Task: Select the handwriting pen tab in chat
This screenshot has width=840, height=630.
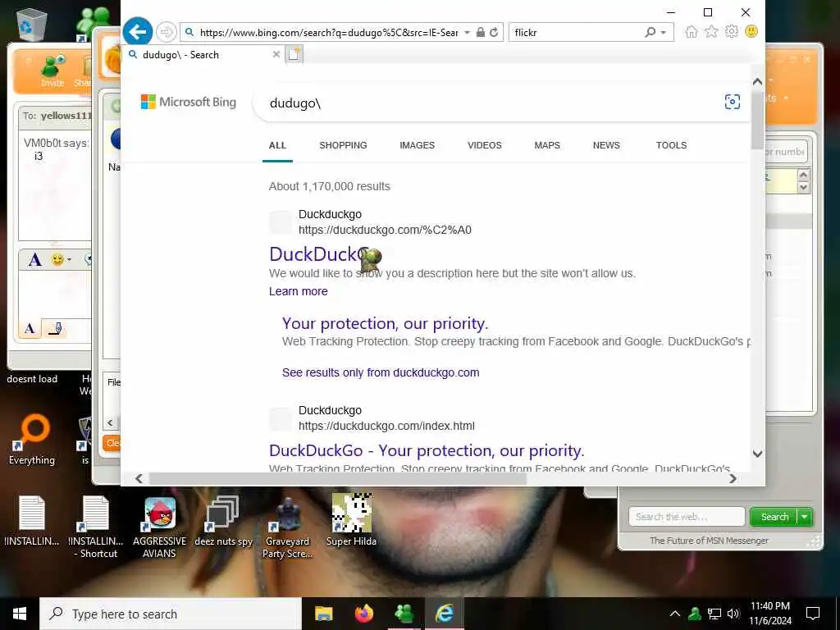Action: (x=55, y=328)
